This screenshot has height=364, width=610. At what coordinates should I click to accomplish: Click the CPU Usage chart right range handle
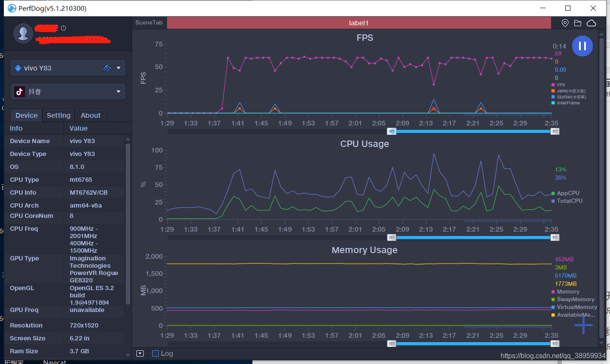(x=555, y=237)
